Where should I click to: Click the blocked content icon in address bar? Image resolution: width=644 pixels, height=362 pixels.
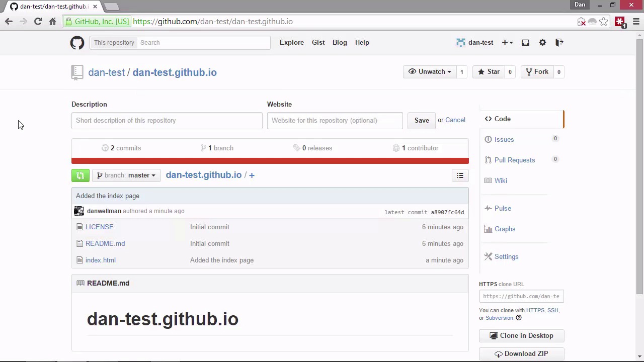(x=582, y=22)
